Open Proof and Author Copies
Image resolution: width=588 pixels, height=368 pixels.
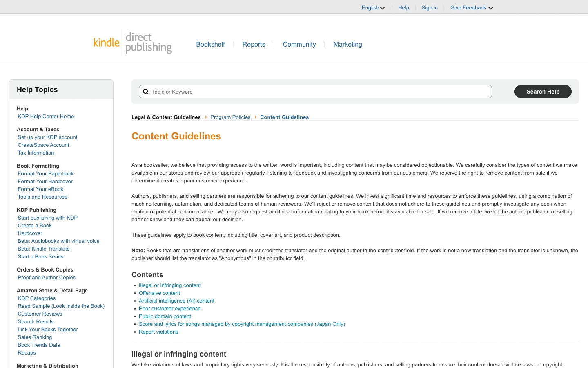click(x=47, y=278)
